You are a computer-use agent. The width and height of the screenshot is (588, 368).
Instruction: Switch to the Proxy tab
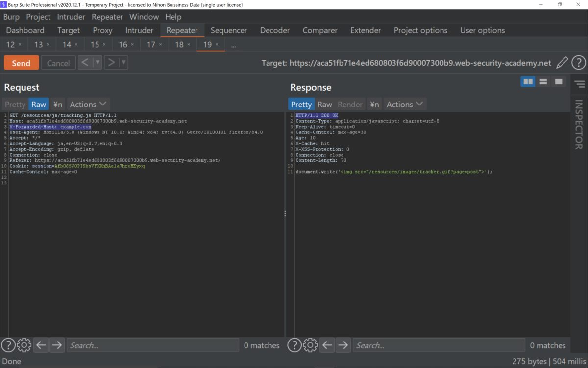102,30
